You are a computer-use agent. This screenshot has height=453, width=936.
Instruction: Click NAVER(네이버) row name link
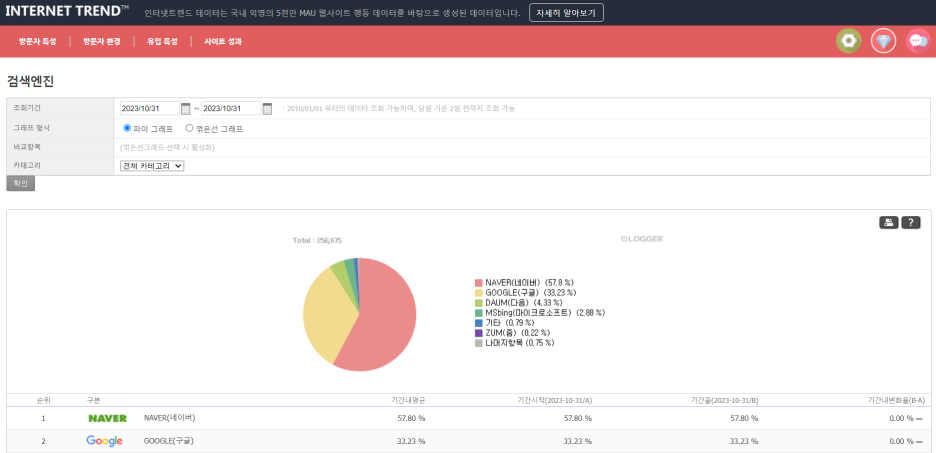[170, 418]
